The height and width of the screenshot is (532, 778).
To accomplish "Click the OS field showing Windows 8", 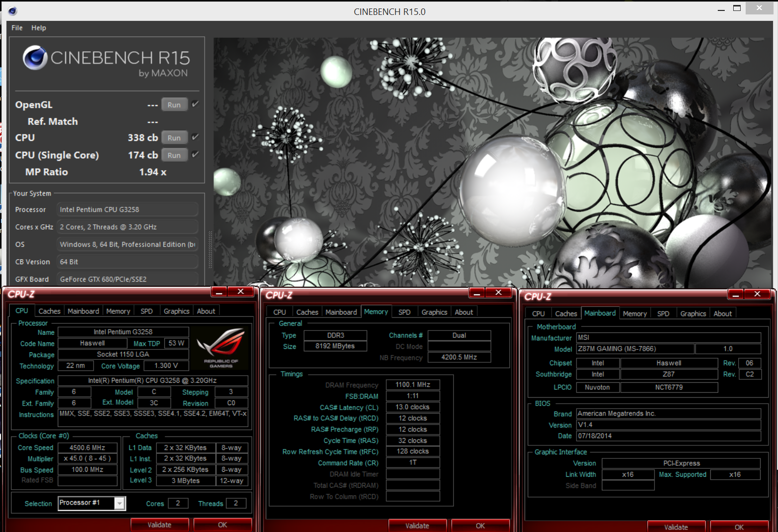I will [128, 244].
